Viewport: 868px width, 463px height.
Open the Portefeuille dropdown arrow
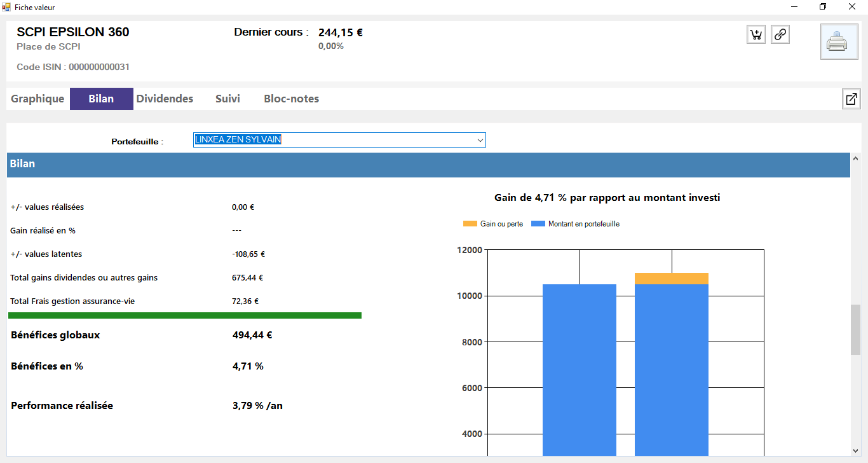coord(480,141)
